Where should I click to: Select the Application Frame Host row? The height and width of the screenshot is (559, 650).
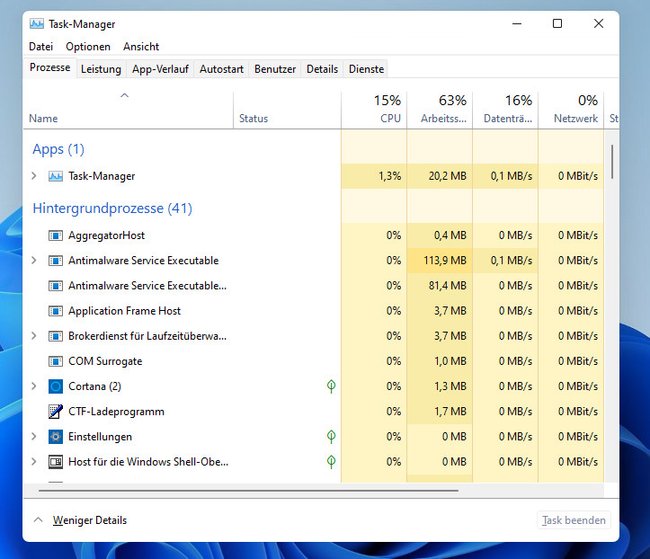tap(313, 311)
